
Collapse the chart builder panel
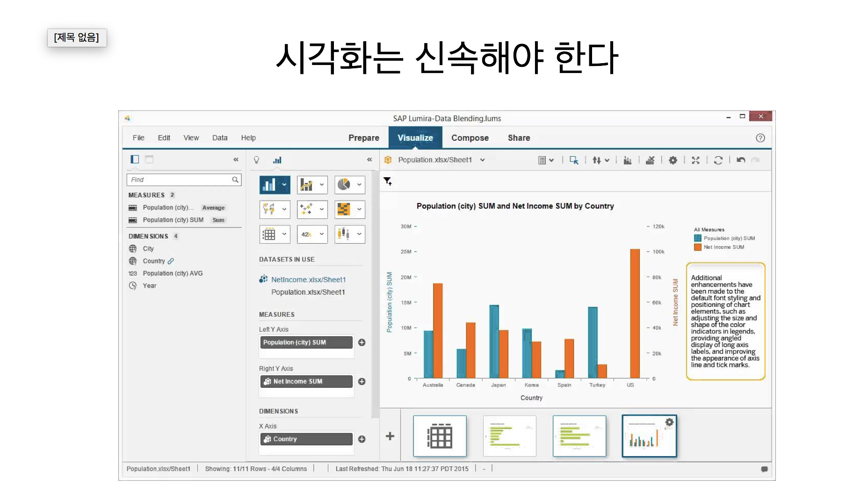point(369,159)
